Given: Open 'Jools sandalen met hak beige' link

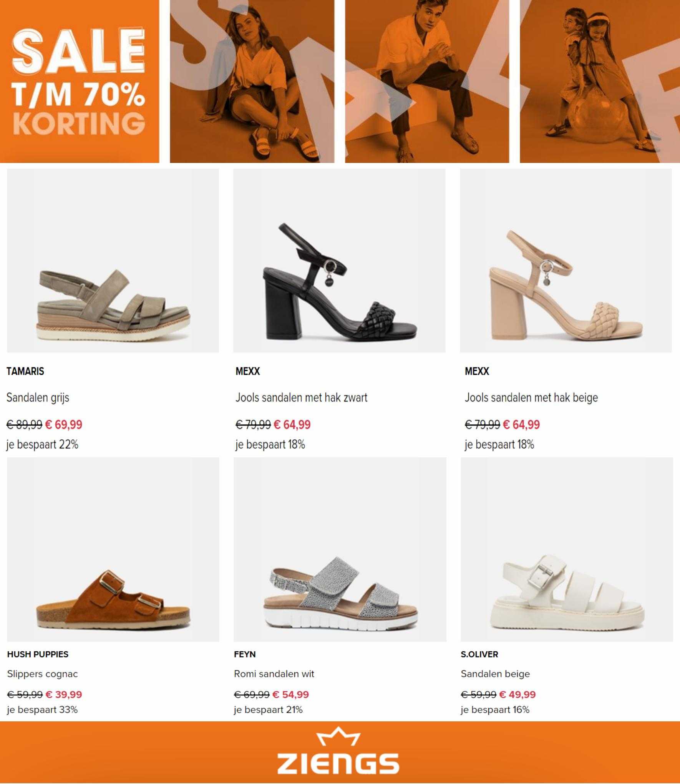Looking at the screenshot, I should point(531,397).
